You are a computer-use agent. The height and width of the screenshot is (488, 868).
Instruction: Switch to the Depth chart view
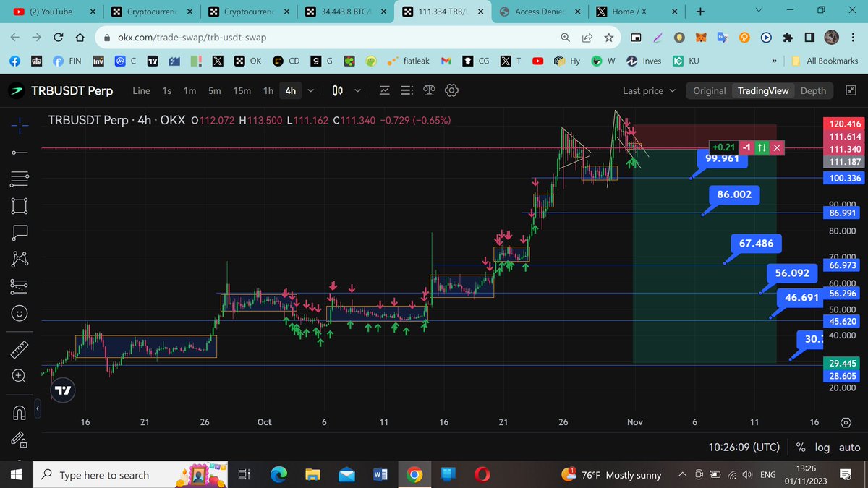pos(813,90)
